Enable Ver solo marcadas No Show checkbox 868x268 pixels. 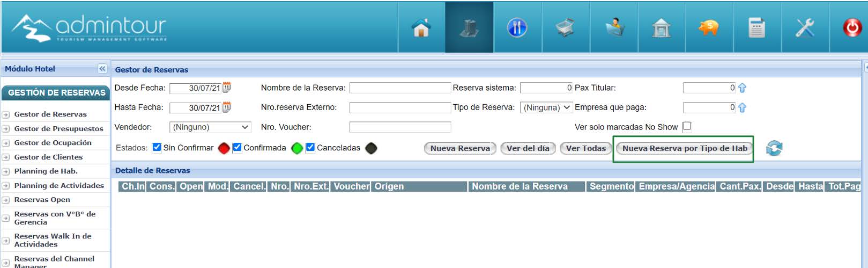click(687, 126)
